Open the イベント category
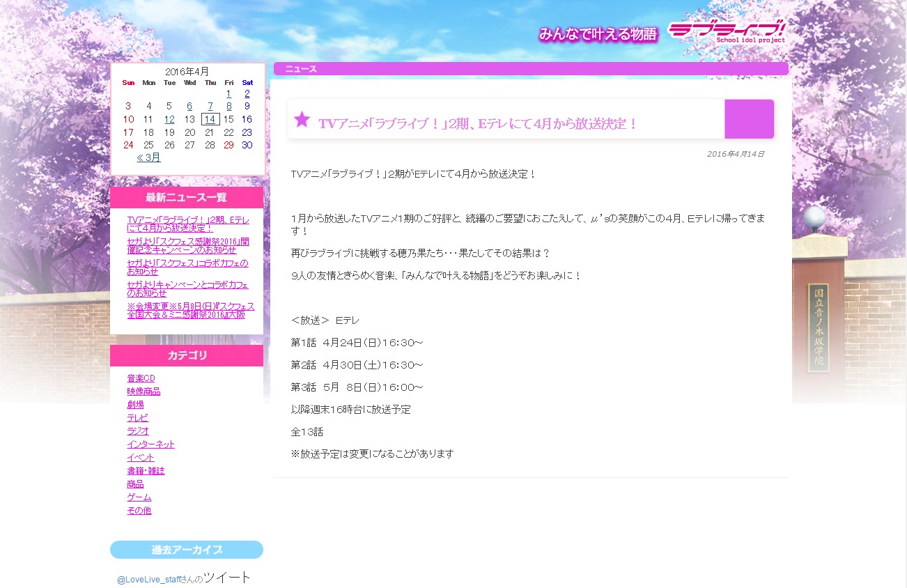Screen dimensions: 907x588 141,458
